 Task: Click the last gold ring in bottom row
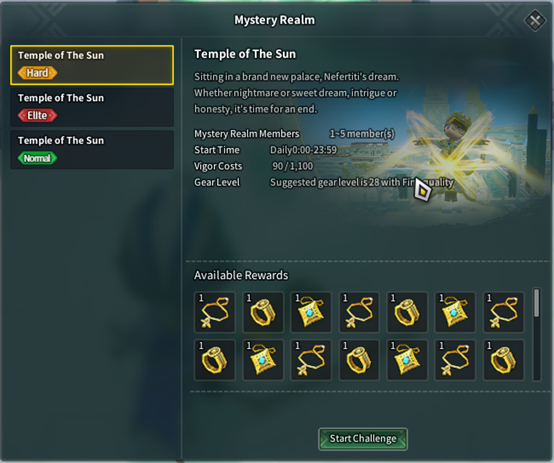tap(503, 360)
